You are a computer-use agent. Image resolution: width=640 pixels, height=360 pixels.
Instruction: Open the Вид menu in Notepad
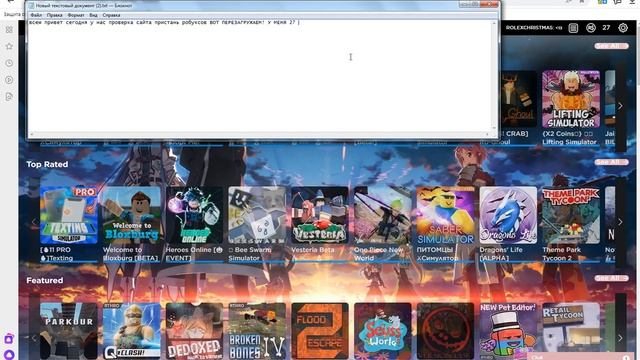coord(93,15)
